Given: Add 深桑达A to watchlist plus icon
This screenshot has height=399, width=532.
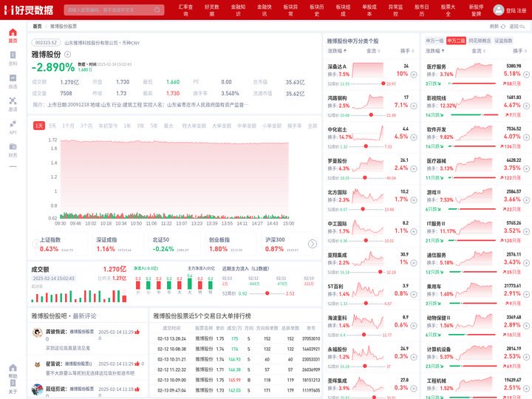Looking at the screenshot, I should [x=414, y=75].
